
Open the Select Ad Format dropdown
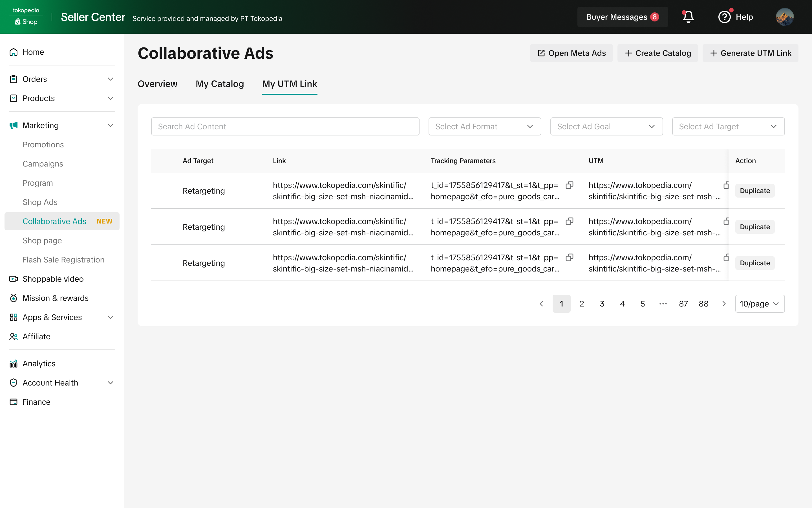point(484,126)
